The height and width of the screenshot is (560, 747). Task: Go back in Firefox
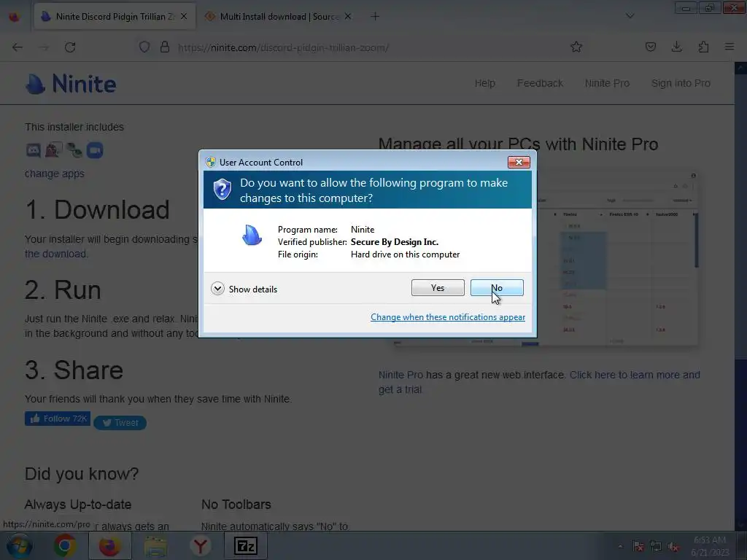click(18, 47)
